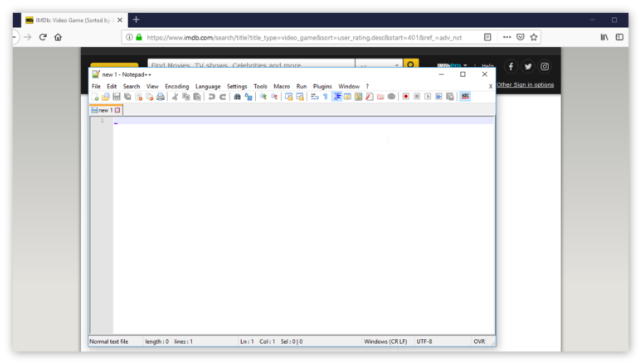Image resolution: width=642 pixels, height=364 pixels.
Task: Open the Plugins menu
Action: tap(322, 86)
